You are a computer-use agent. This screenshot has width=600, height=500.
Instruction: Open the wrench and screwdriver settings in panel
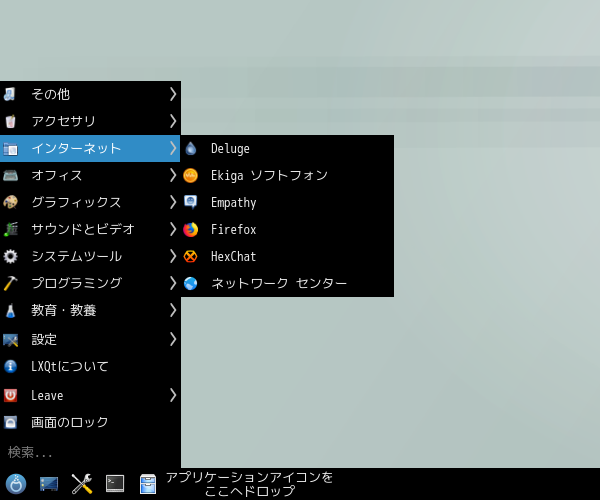(82, 484)
